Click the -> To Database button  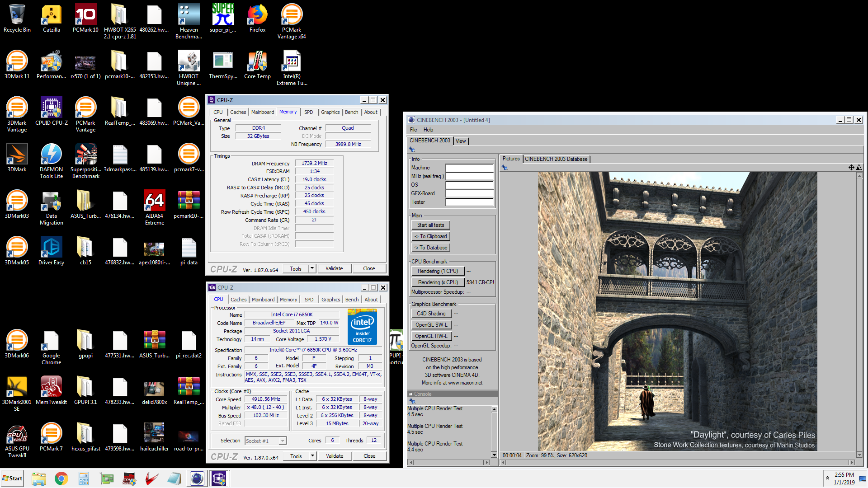[x=430, y=248]
